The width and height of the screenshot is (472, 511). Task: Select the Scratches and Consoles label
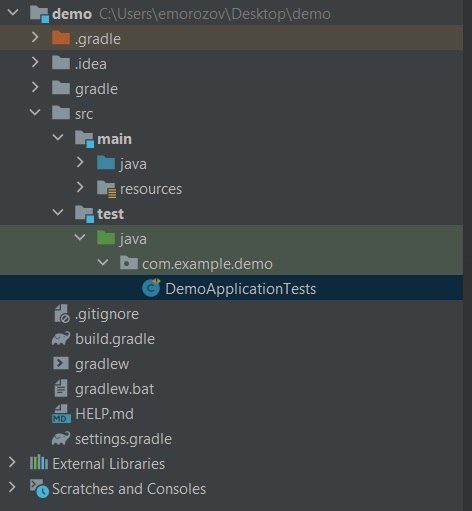coord(129,489)
